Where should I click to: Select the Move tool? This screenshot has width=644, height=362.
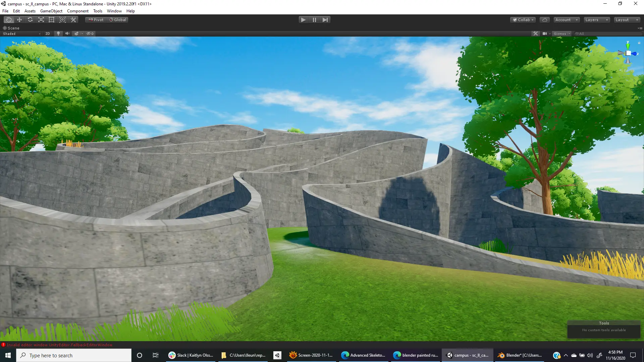click(x=19, y=20)
